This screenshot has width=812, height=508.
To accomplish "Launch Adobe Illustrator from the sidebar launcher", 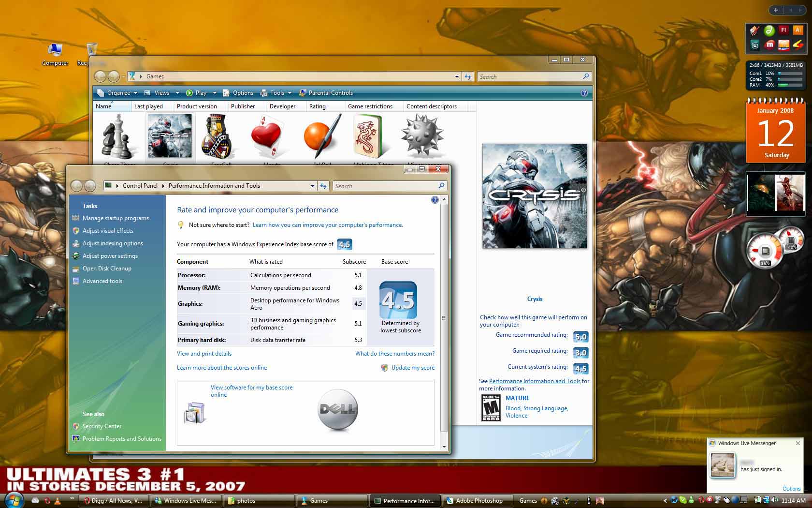I will (x=798, y=30).
